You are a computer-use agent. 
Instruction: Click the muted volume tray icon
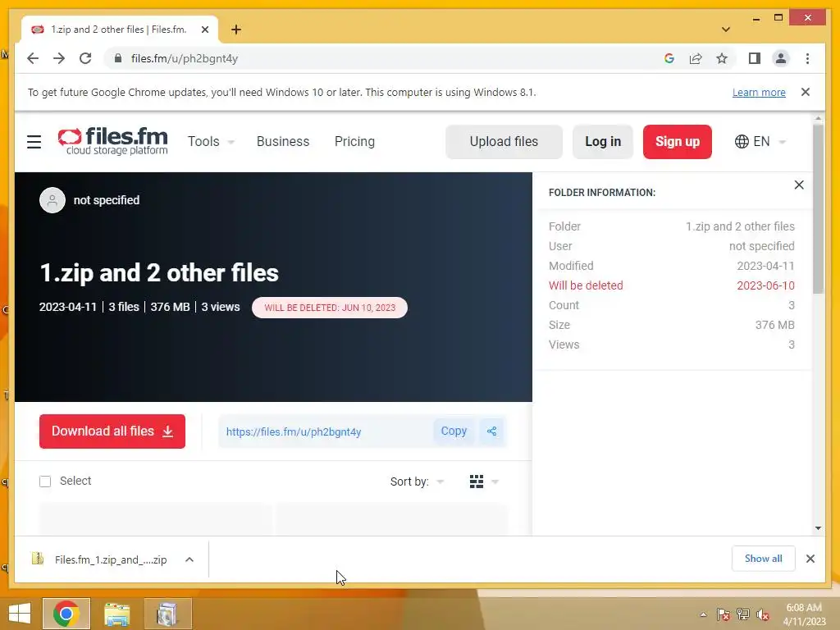click(763, 614)
